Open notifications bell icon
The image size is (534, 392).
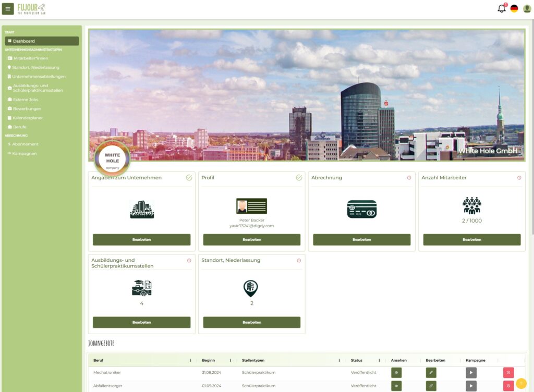click(x=502, y=8)
